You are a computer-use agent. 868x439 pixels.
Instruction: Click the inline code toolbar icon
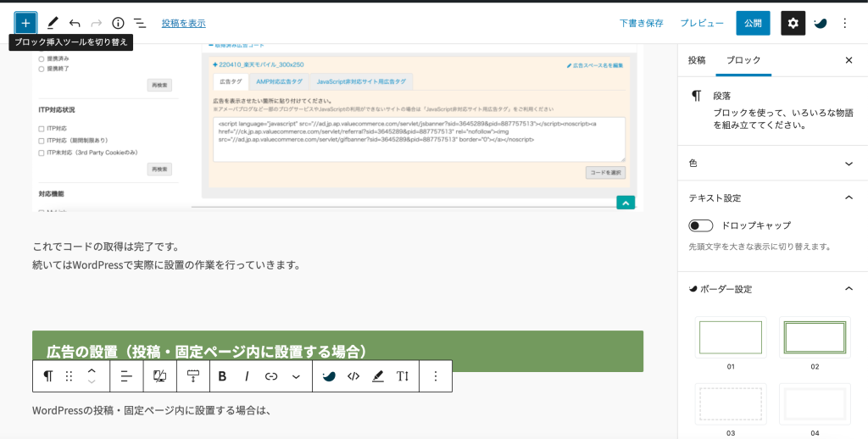coord(353,376)
